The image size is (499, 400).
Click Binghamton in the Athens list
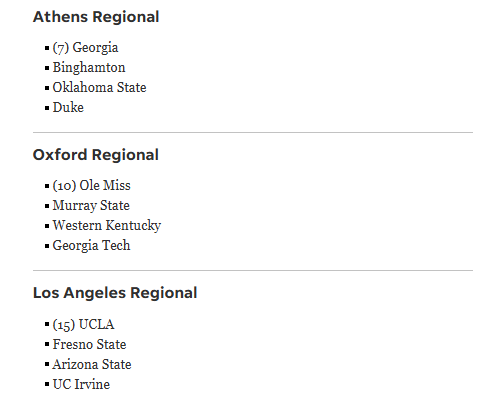click(x=89, y=67)
